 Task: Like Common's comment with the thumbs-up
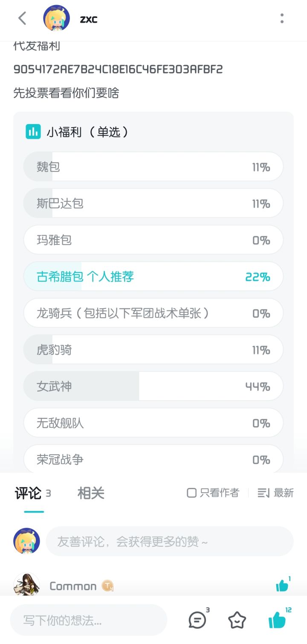[x=282, y=586]
